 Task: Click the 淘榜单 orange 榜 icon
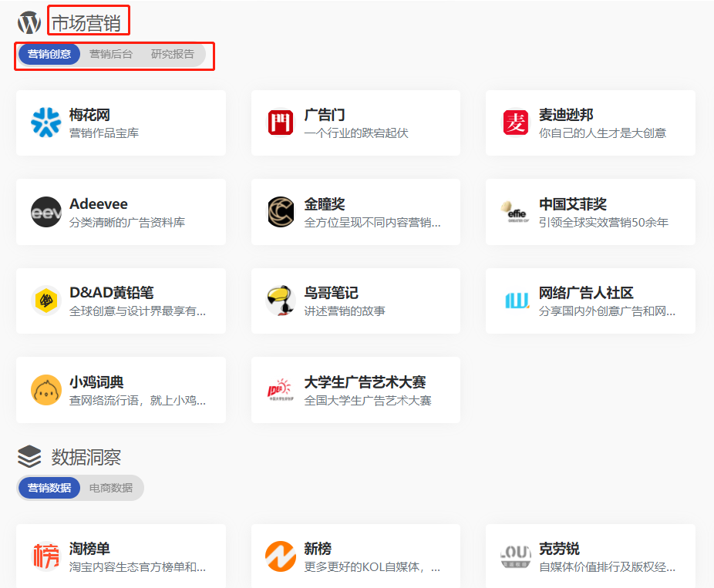click(46, 556)
